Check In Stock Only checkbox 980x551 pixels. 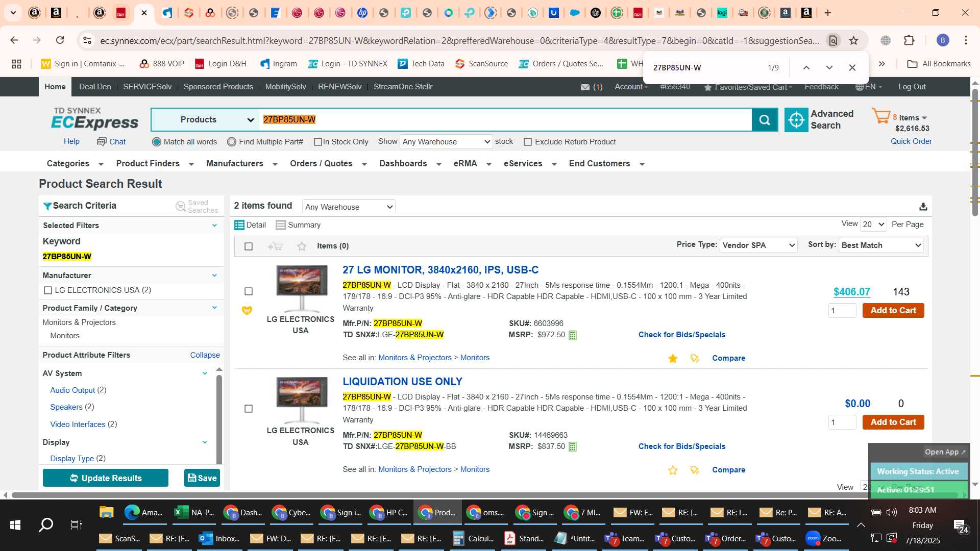(x=318, y=142)
